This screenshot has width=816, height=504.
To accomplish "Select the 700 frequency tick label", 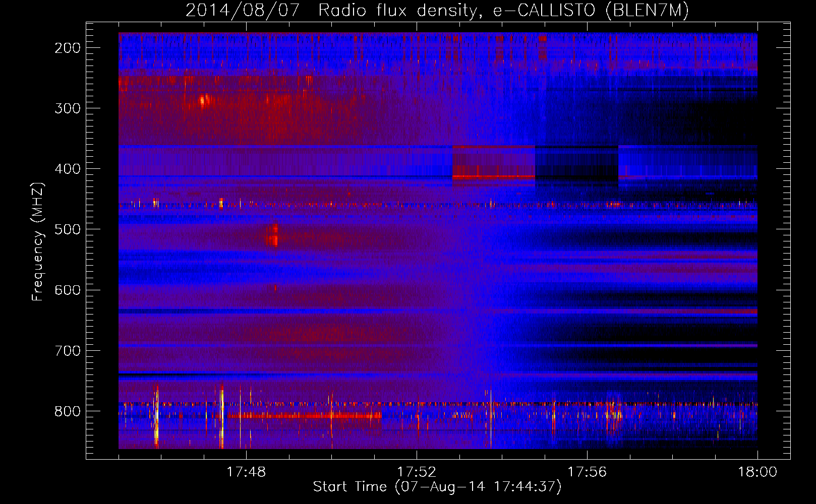I will pyautogui.click(x=68, y=351).
